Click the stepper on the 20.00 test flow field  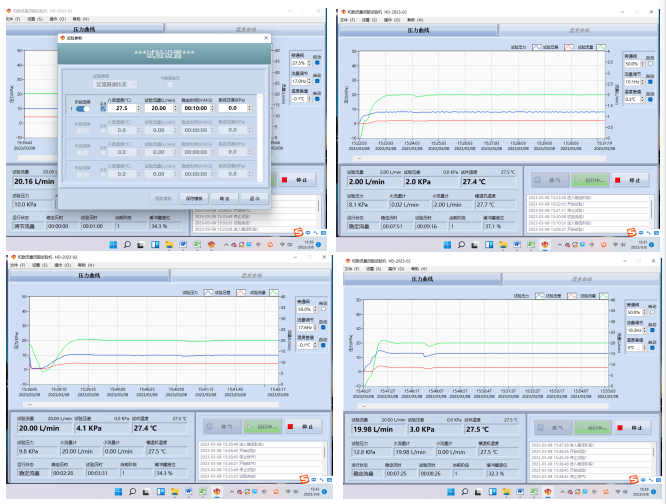point(175,108)
